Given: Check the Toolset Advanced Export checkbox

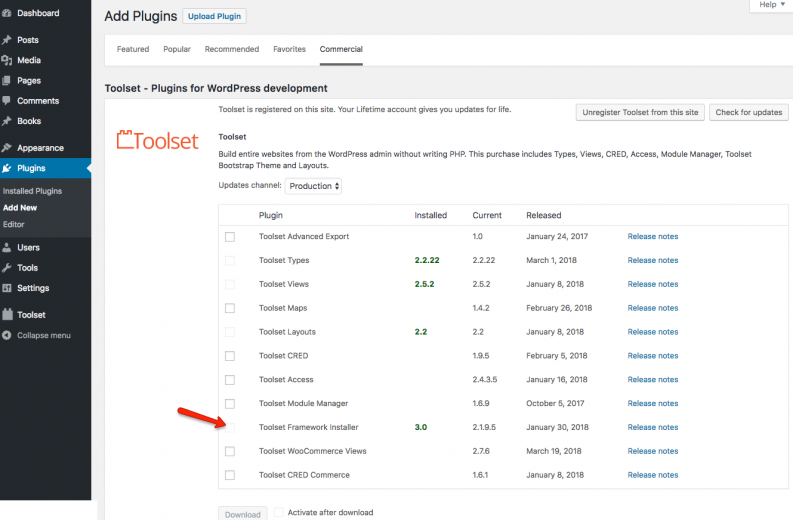Looking at the screenshot, I should pyautogui.click(x=230, y=237).
